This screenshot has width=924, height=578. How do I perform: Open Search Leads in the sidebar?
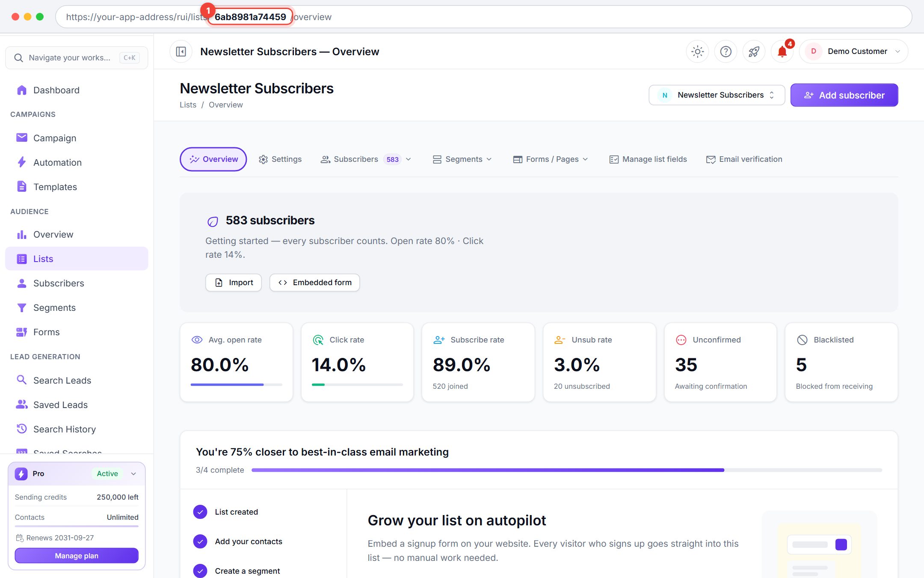pos(77,381)
